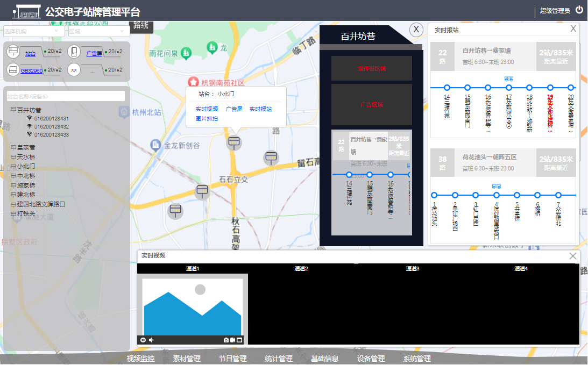Select the bus stop marker left of 石石立交

click(202, 191)
